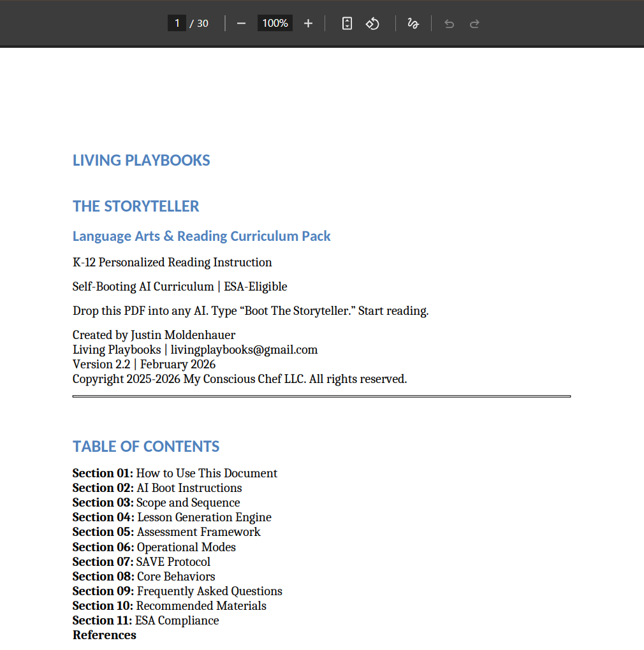The height and width of the screenshot is (650, 644).
Task: Click the '/ 30' total pages label
Action: (199, 24)
